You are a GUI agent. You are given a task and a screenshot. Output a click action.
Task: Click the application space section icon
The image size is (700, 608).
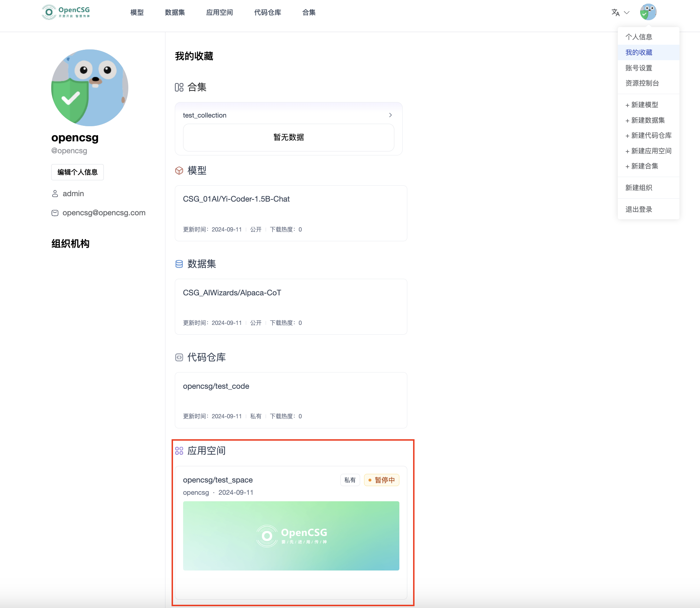click(x=179, y=451)
